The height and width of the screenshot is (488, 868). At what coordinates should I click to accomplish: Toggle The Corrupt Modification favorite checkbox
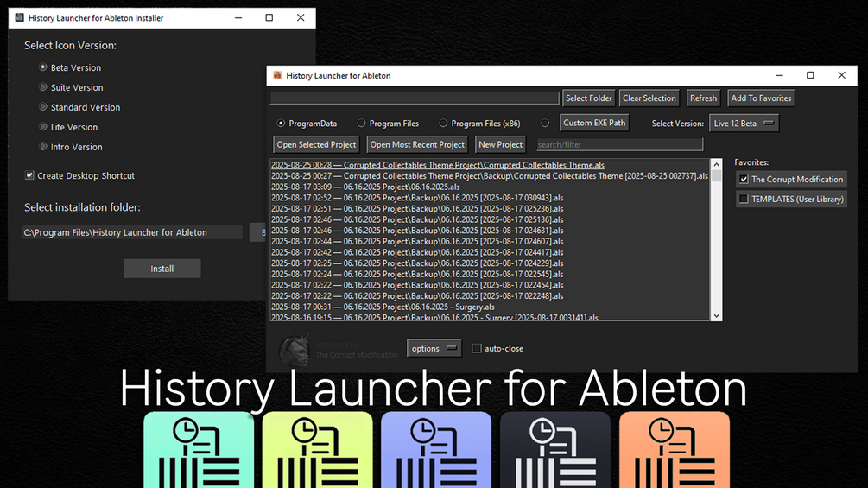click(744, 180)
